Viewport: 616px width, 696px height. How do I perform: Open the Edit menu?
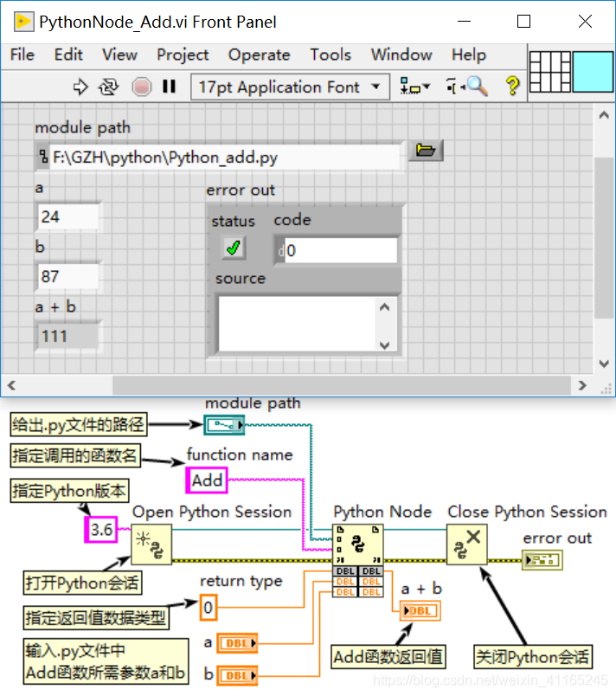point(68,55)
